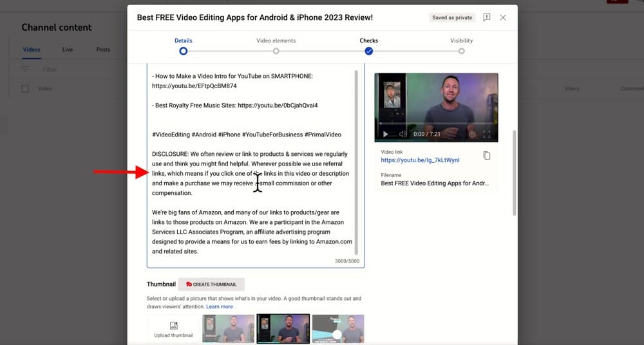644x345 pixels.
Task: Click the video preview progress bar
Action: click(x=436, y=124)
